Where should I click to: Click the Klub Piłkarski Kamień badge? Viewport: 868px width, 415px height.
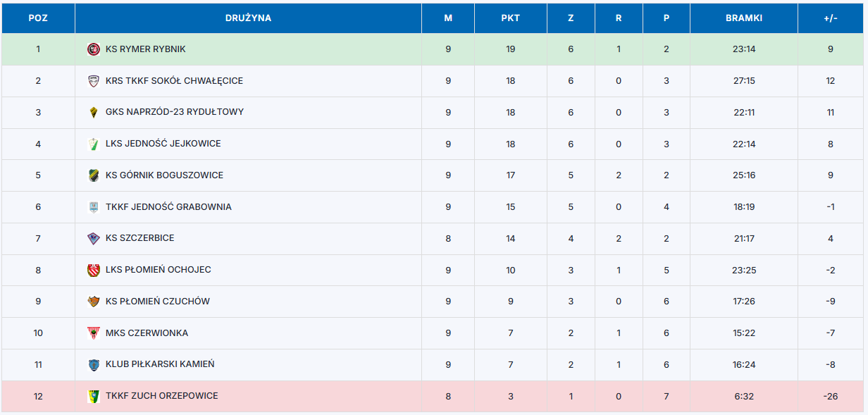(94, 364)
